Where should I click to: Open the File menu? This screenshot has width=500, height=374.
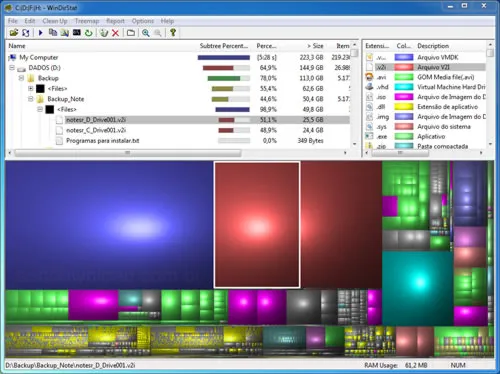pyautogui.click(x=13, y=21)
